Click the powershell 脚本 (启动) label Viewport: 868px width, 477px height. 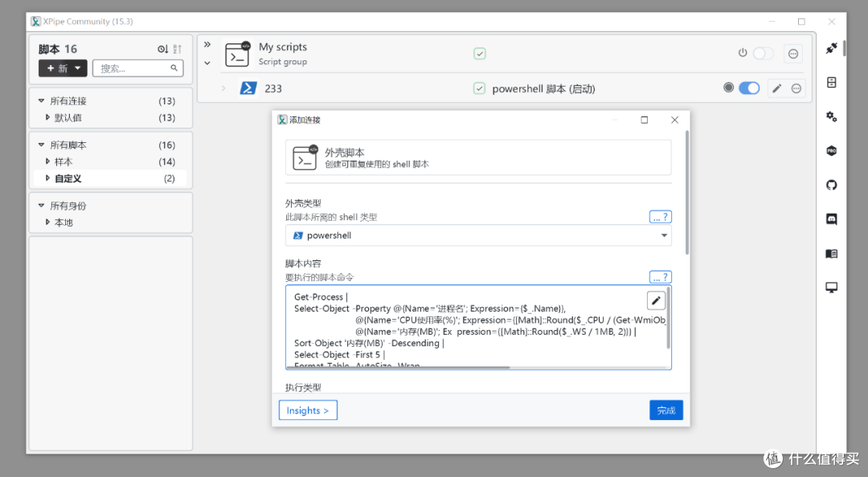pos(543,88)
